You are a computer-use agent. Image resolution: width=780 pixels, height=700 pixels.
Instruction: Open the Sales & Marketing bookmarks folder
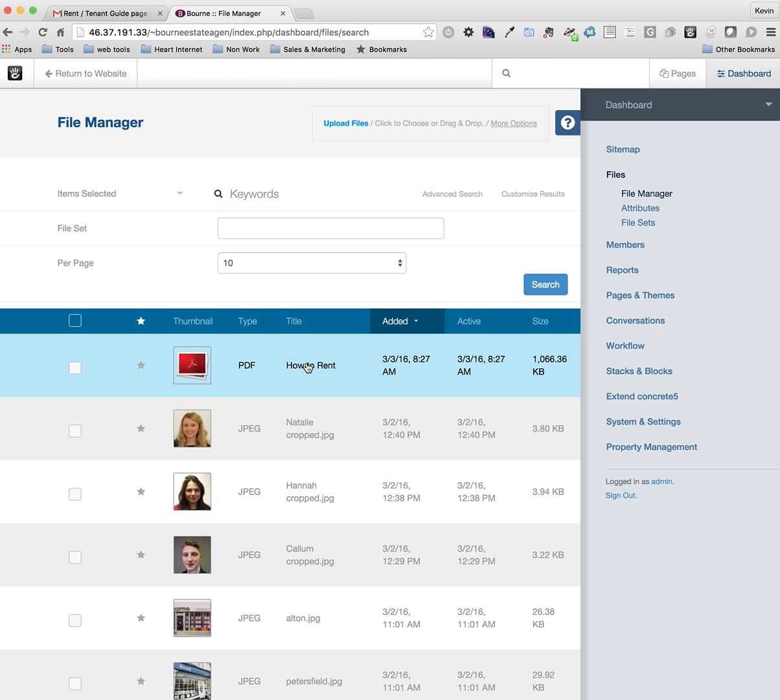308,49
